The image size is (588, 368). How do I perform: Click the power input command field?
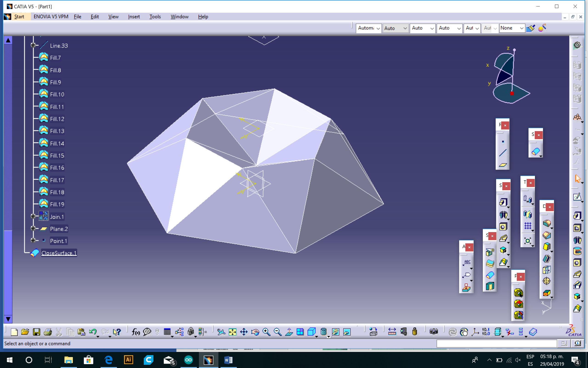pyautogui.click(x=497, y=343)
